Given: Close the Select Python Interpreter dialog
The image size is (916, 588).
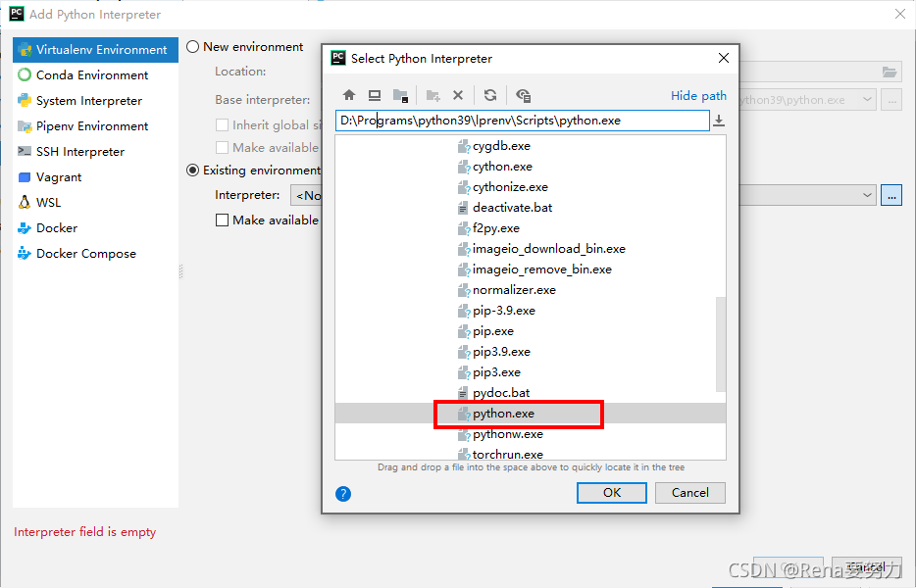Looking at the screenshot, I should tap(723, 58).
